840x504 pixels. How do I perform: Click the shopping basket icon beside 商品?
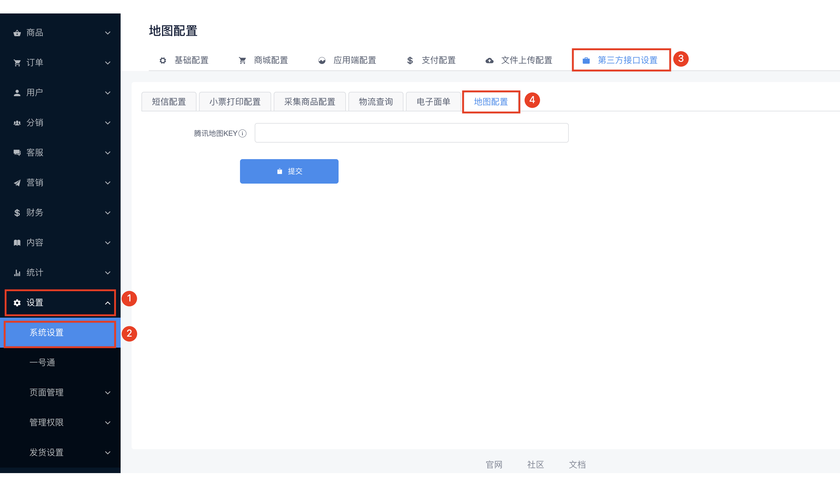pyautogui.click(x=17, y=33)
